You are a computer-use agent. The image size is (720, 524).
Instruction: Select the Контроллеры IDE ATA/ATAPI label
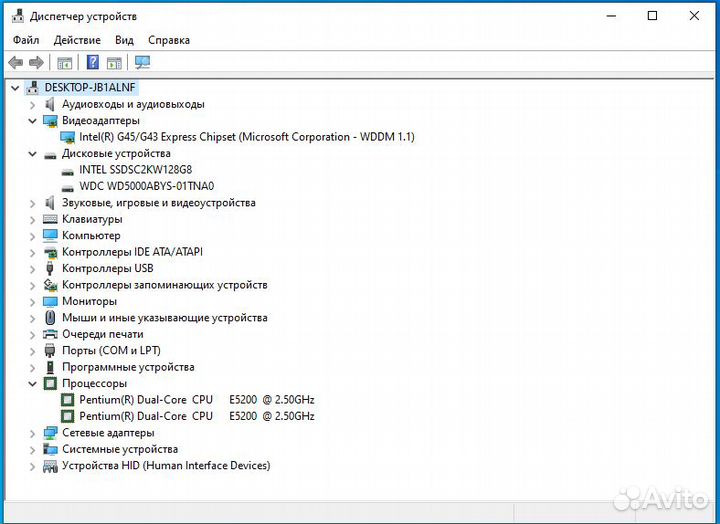pos(132,252)
